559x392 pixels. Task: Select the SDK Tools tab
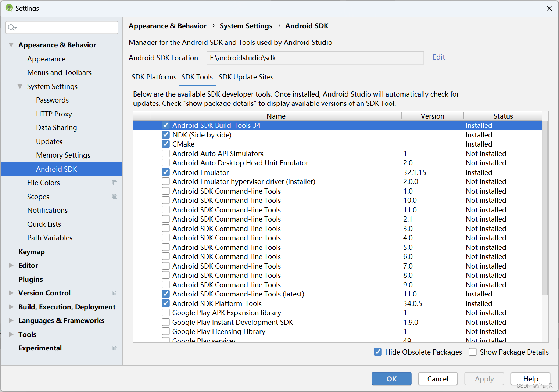point(197,77)
